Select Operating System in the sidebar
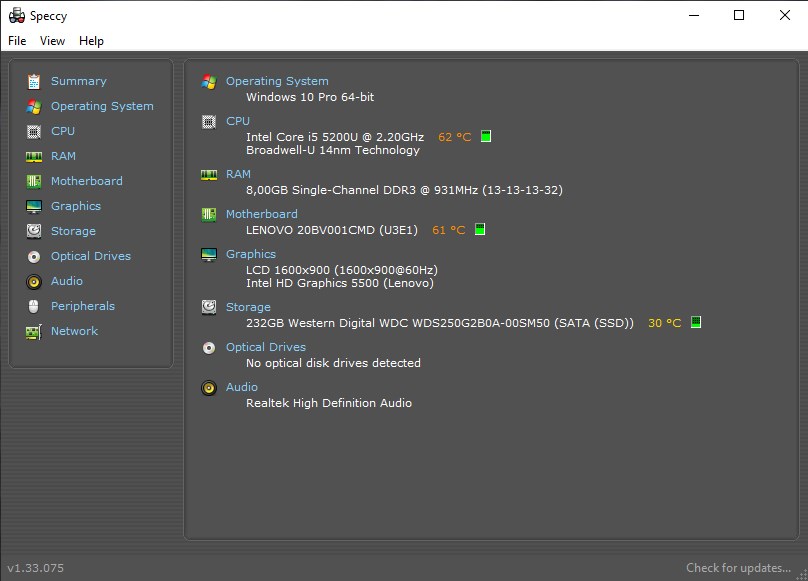This screenshot has width=808, height=581. [102, 106]
